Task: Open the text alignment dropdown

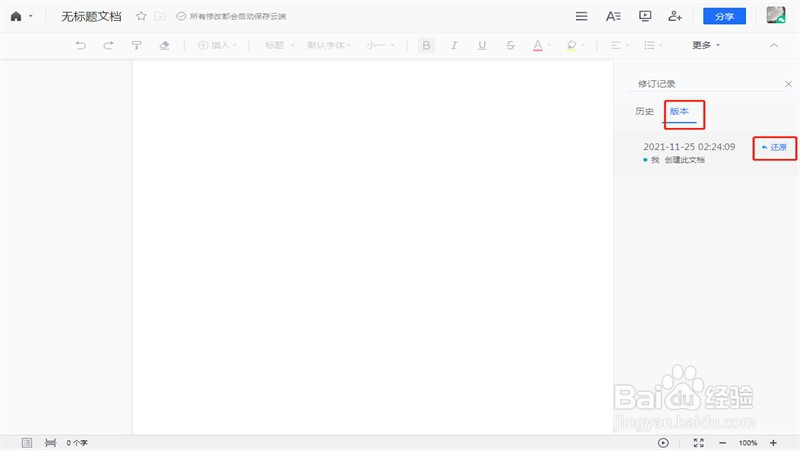Action: coord(620,45)
